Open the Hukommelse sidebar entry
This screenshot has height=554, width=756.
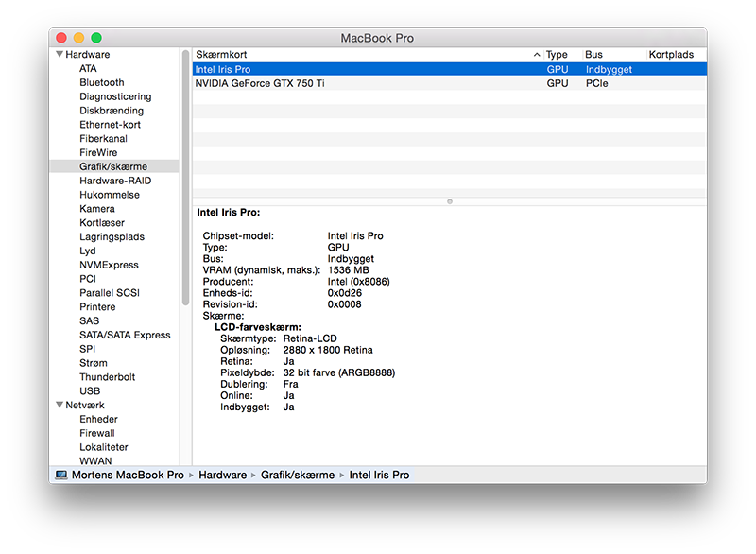tap(109, 195)
